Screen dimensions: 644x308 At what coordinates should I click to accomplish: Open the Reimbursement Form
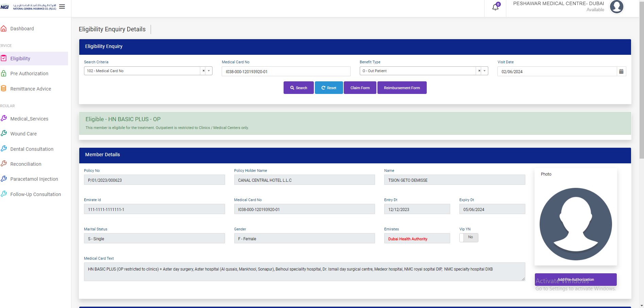click(x=402, y=88)
